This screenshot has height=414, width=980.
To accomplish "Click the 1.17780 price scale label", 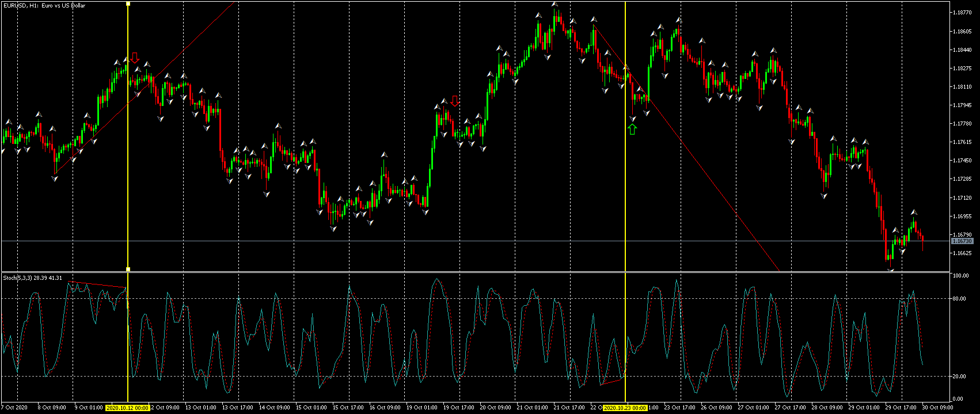I will (962, 124).
